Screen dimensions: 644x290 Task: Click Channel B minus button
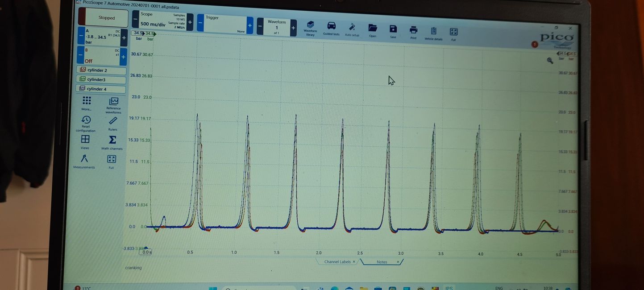[80, 54]
